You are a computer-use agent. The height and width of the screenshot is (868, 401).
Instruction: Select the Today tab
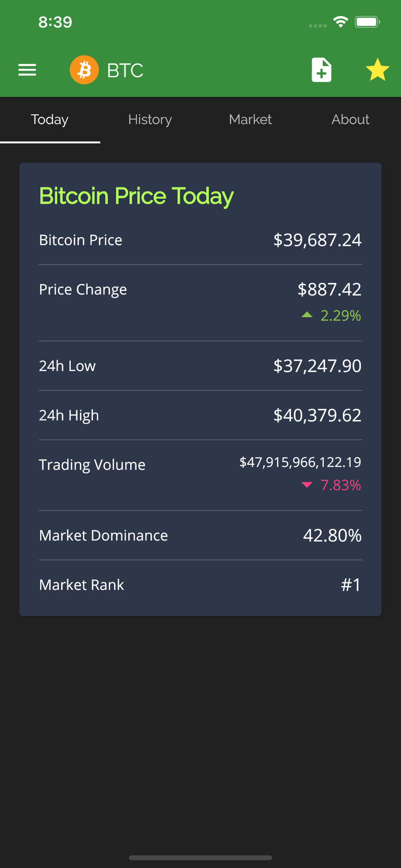pos(50,119)
